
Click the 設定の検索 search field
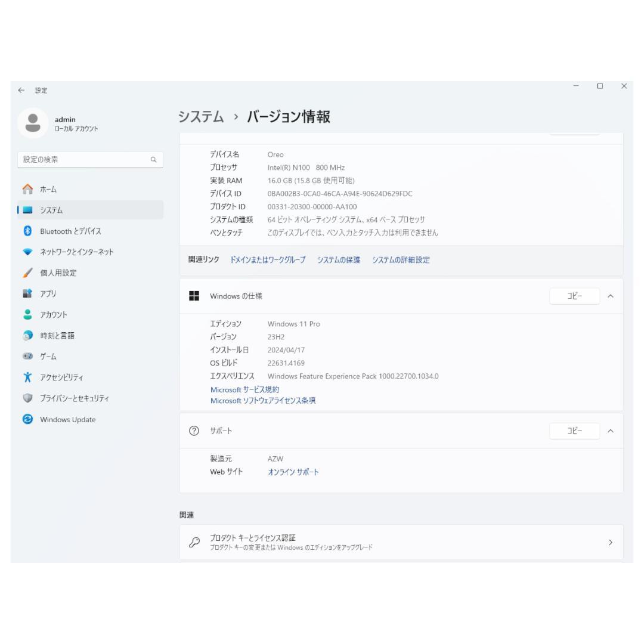pos(89,160)
